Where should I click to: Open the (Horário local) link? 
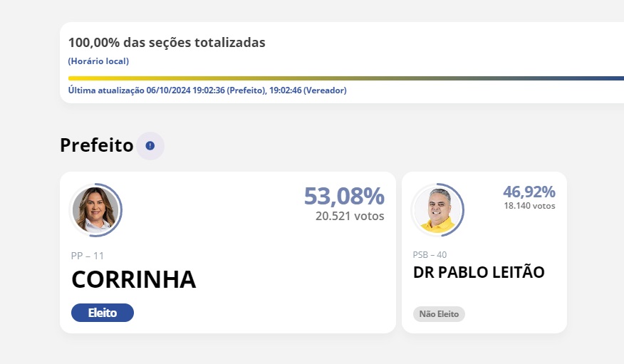point(98,61)
